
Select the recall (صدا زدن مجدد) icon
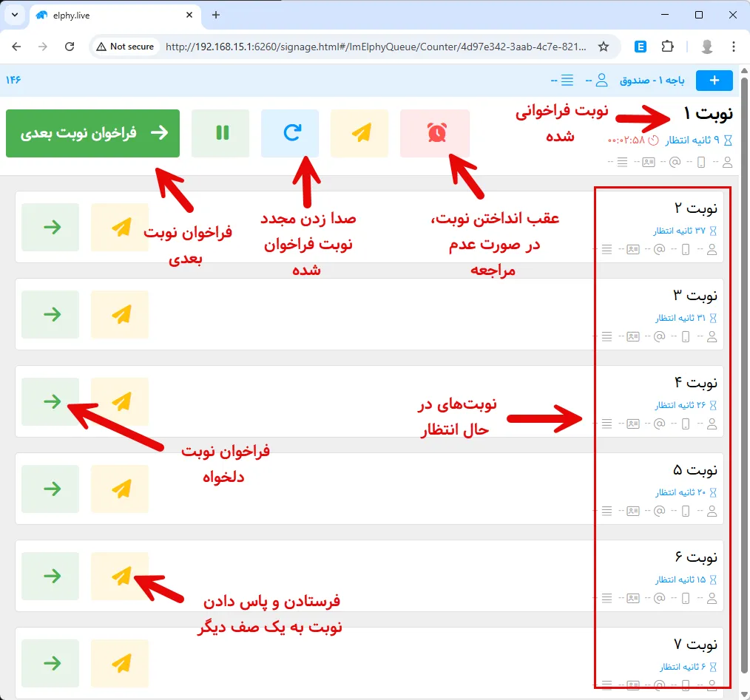click(290, 133)
